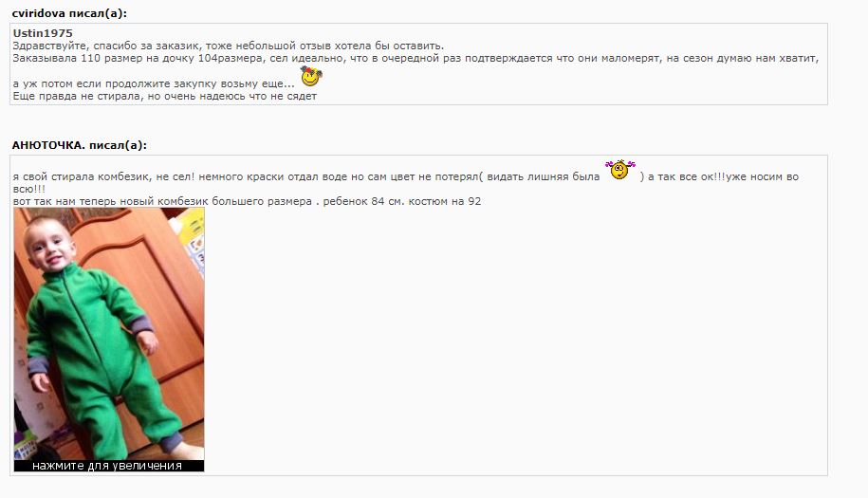Click the word "всю!!!" on its own line
Image resolution: width=868 pixels, height=498 pixels.
point(28,190)
